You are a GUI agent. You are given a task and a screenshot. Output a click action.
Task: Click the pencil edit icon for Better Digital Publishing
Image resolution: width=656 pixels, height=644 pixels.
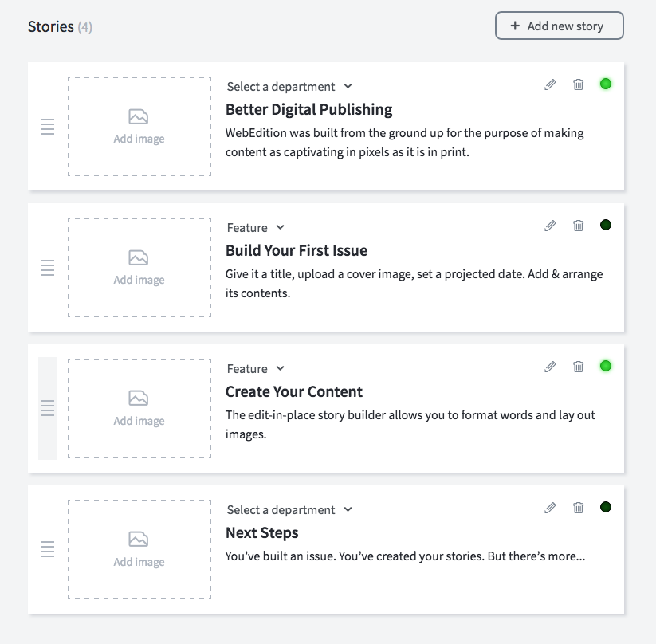click(x=550, y=84)
